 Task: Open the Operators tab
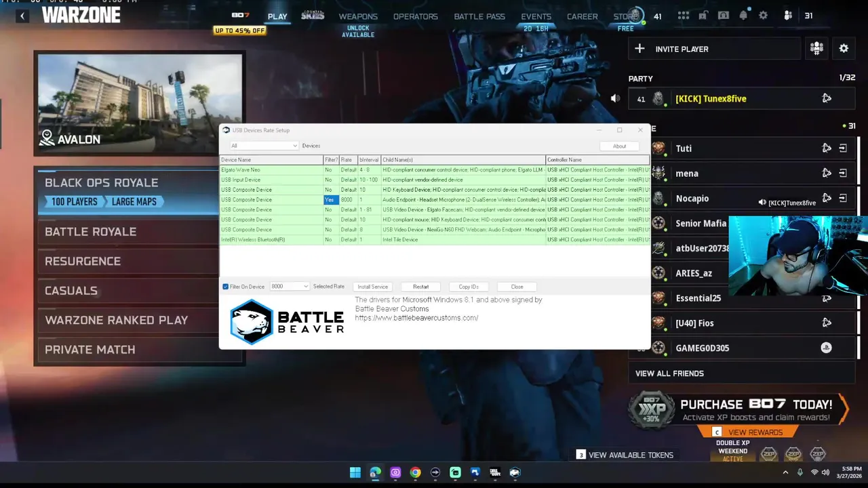point(416,16)
